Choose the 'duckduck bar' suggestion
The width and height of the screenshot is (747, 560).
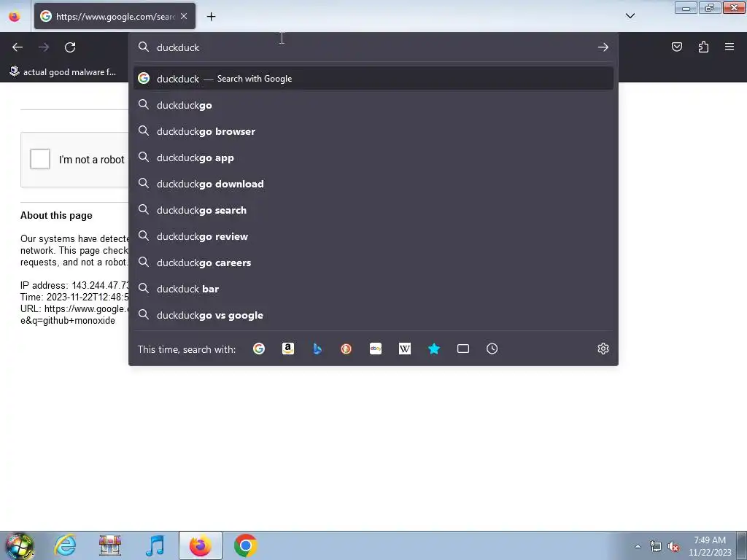coord(373,289)
